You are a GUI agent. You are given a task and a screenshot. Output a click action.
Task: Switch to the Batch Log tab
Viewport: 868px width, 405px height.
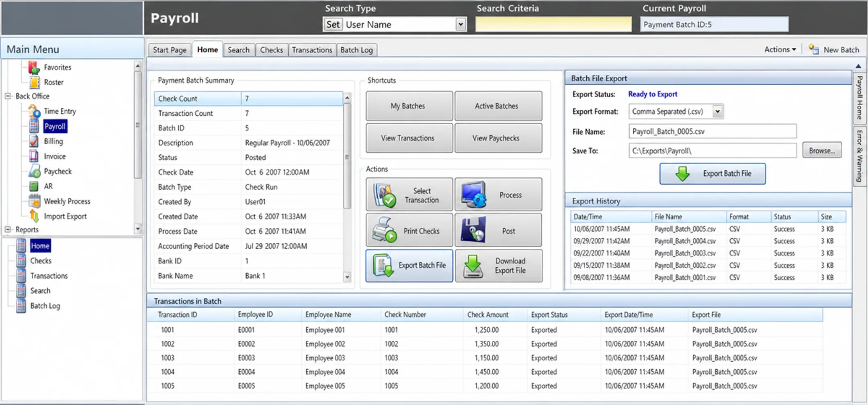pyautogui.click(x=357, y=50)
